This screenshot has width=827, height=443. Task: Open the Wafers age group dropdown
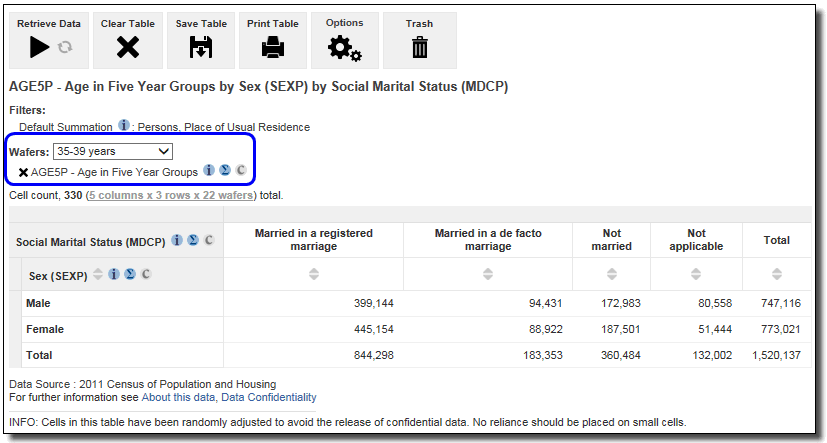[x=113, y=152]
